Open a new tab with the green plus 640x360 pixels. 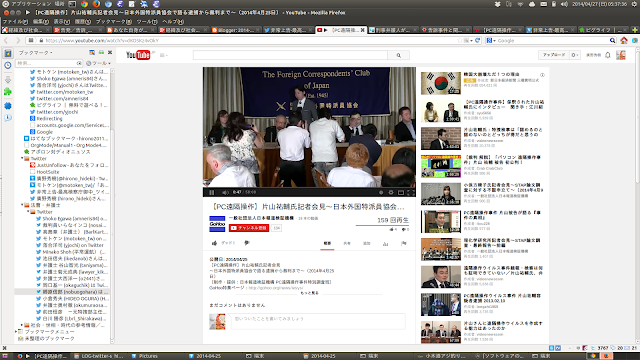click(635, 30)
